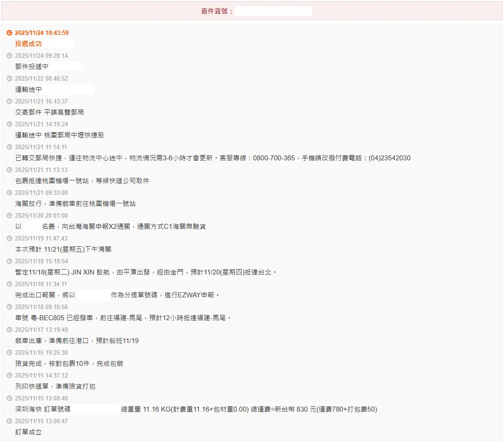Click the JIN XIN sailing schedule entry
This screenshot has width=504, height=442.
(x=146, y=272)
